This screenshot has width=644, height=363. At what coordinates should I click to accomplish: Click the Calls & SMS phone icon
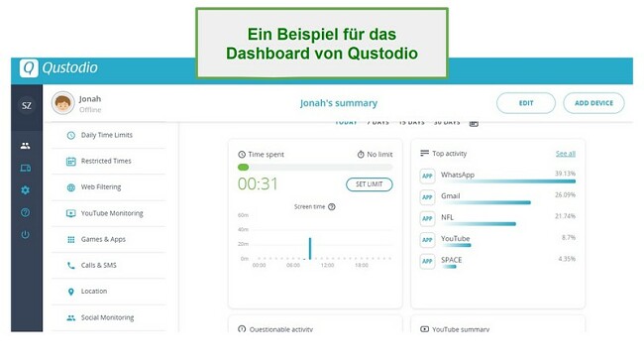click(71, 266)
